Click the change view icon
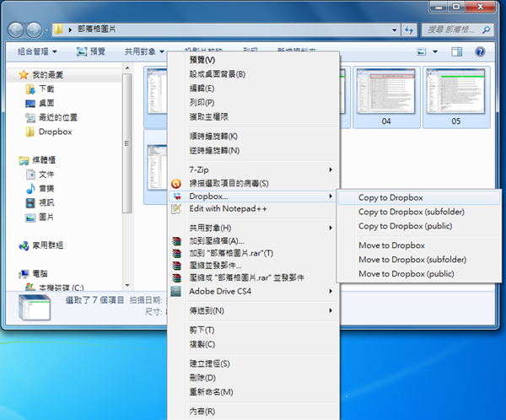The width and height of the screenshot is (506, 420). tap(422, 51)
